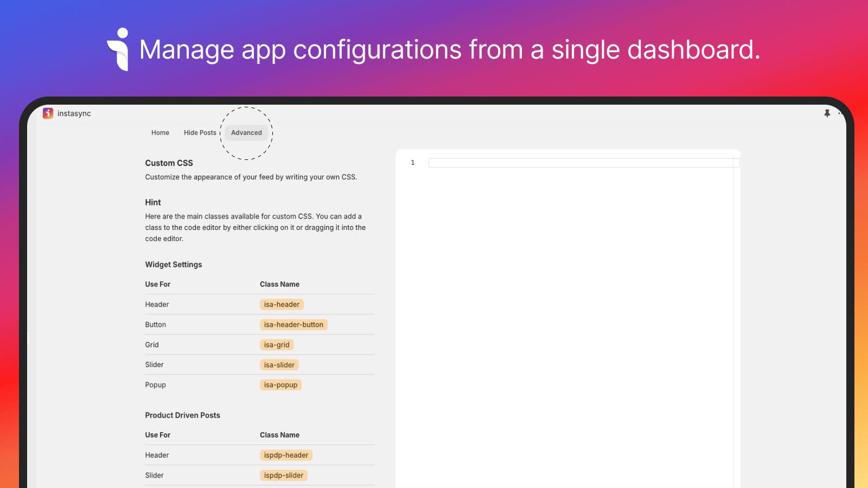The height and width of the screenshot is (488, 868).
Task: Insert the isa-header class chip
Action: click(x=282, y=305)
